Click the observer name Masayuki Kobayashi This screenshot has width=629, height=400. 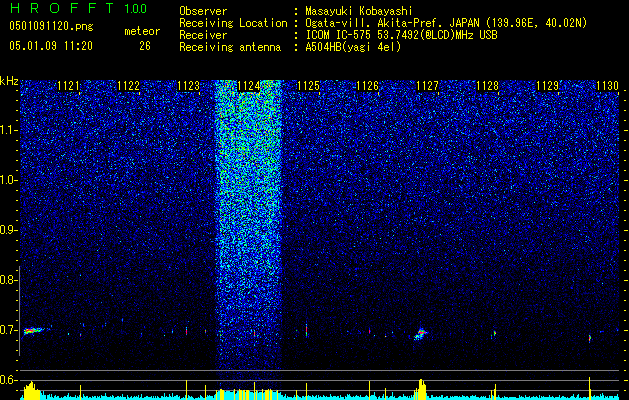(359, 11)
